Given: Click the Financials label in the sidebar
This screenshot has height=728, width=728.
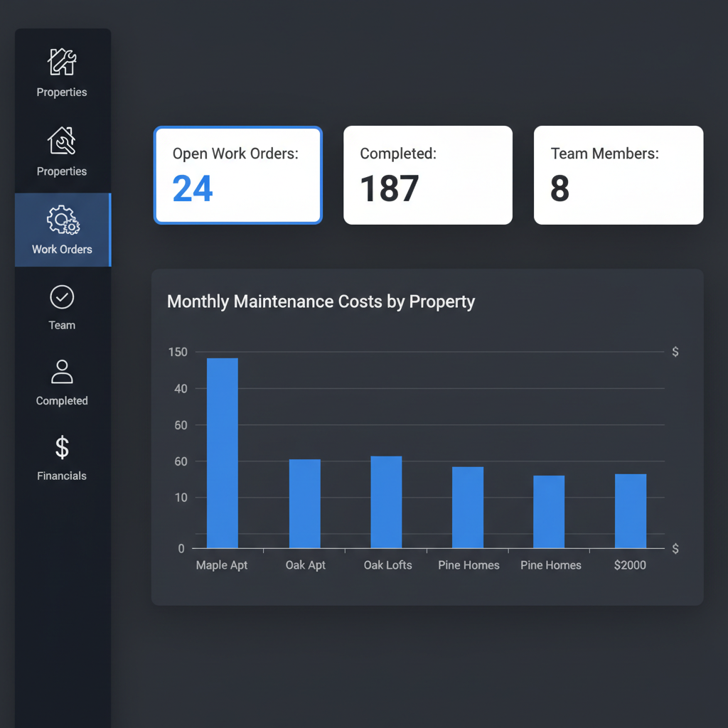Looking at the screenshot, I should pyautogui.click(x=62, y=476).
